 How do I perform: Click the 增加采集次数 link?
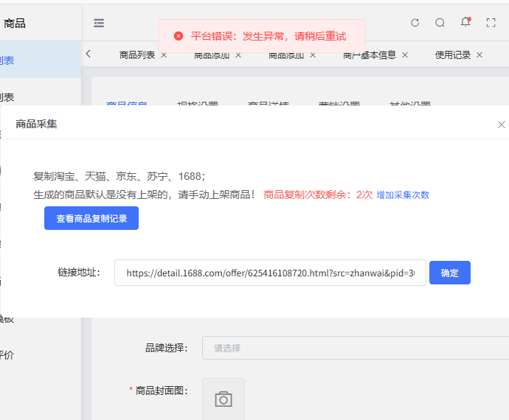tap(403, 195)
